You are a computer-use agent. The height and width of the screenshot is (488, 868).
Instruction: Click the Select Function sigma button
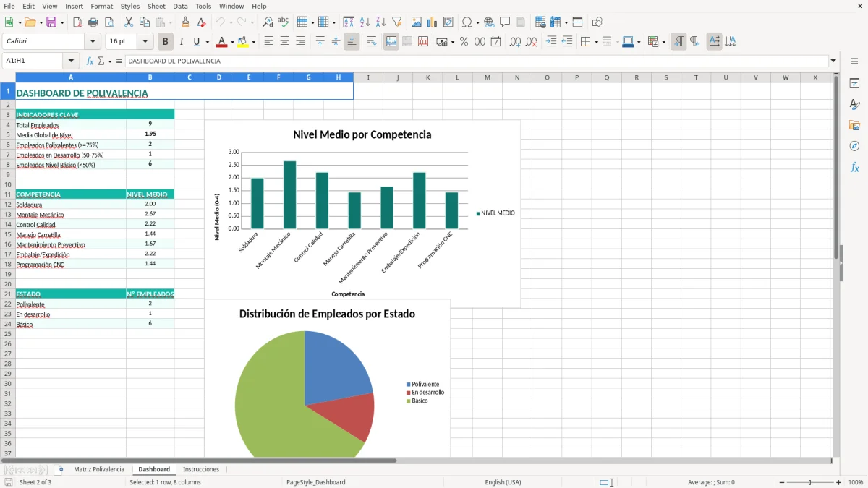coord(101,61)
